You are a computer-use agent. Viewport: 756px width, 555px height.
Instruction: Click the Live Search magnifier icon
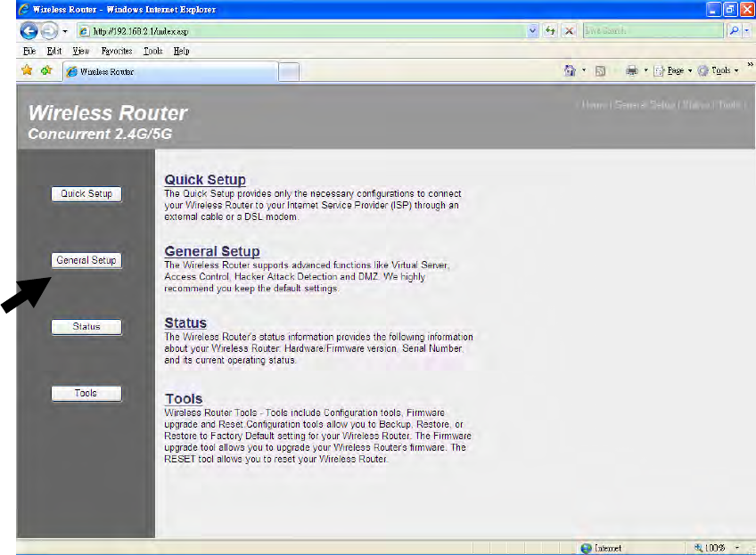point(735,31)
